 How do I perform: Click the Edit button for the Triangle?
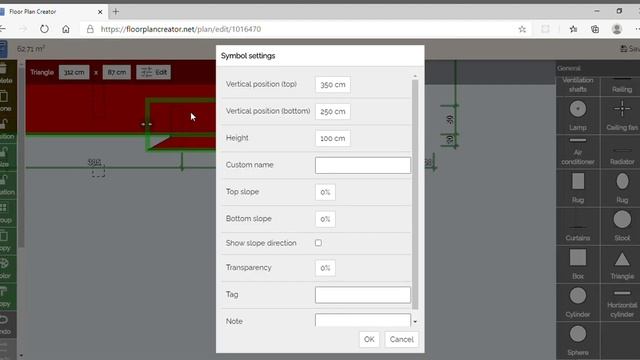point(154,72)
